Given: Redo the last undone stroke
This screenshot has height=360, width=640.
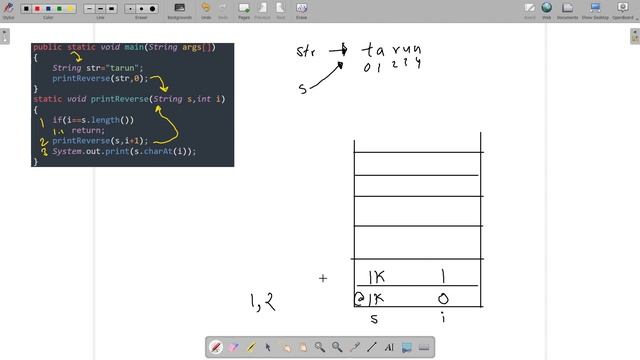Looking at the screenshot, I should pyautogui.click(x=222, y=10).
